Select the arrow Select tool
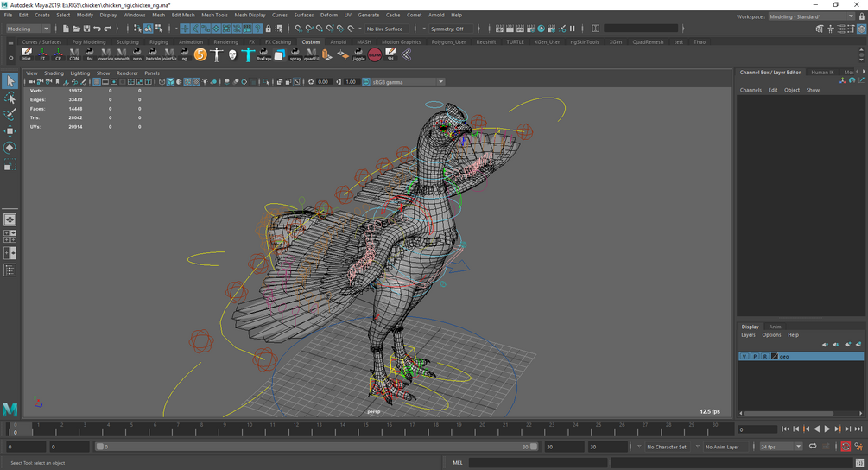This screenshot has width=868, height=470. click(10, 81)
